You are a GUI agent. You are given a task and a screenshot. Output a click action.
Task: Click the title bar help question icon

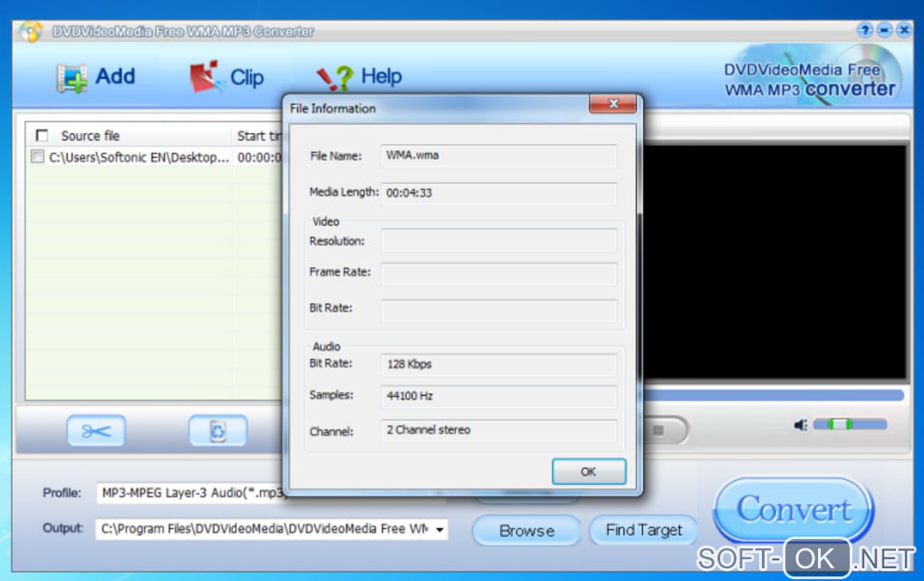(864, 30)
